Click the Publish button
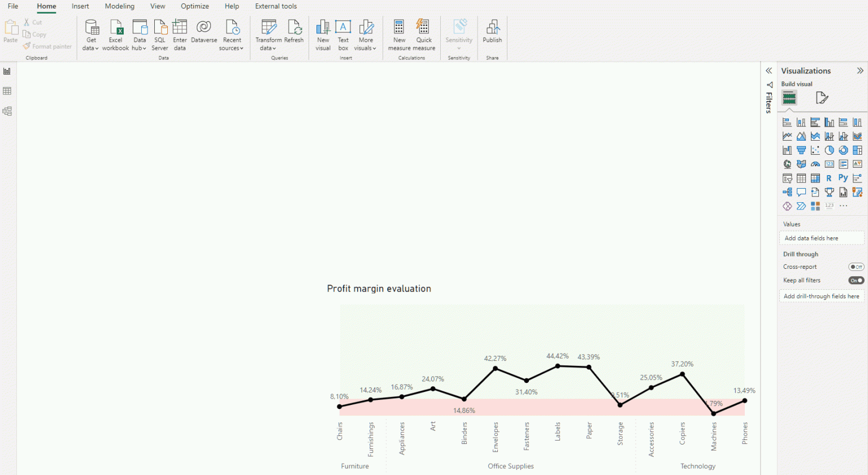 (492, 35)
